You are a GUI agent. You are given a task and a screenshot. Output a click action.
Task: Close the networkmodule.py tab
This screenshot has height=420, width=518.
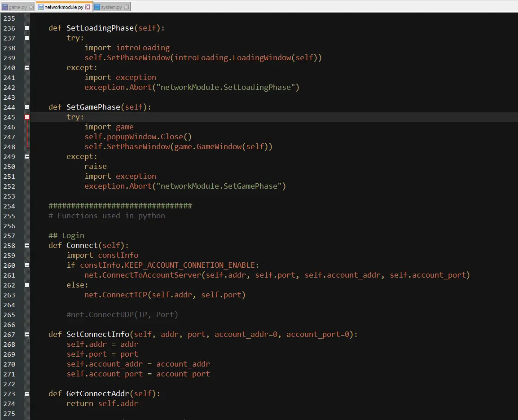[88, 7]
